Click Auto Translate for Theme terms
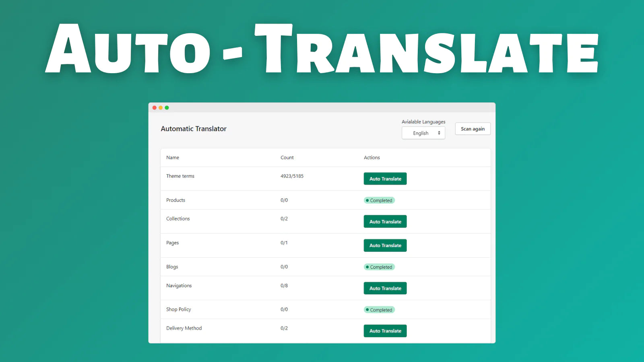This screenshot has width=644, height=362. 385,179
